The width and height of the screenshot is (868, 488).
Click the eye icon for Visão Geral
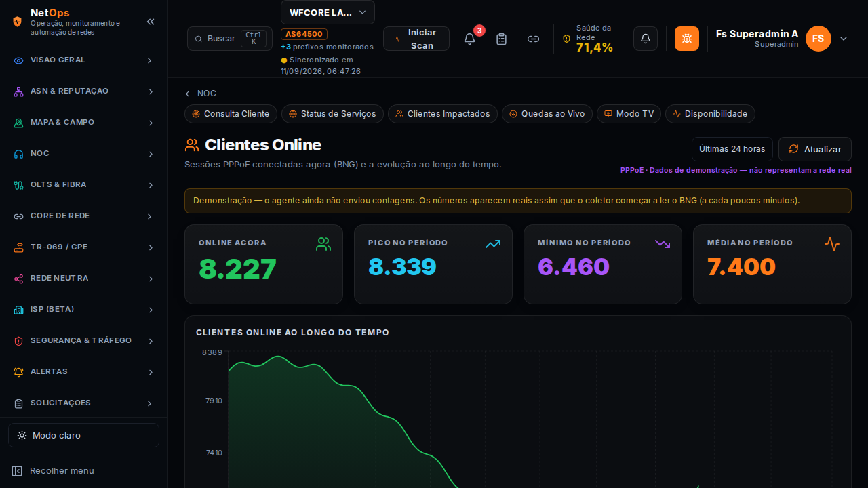tap(19, 60)
